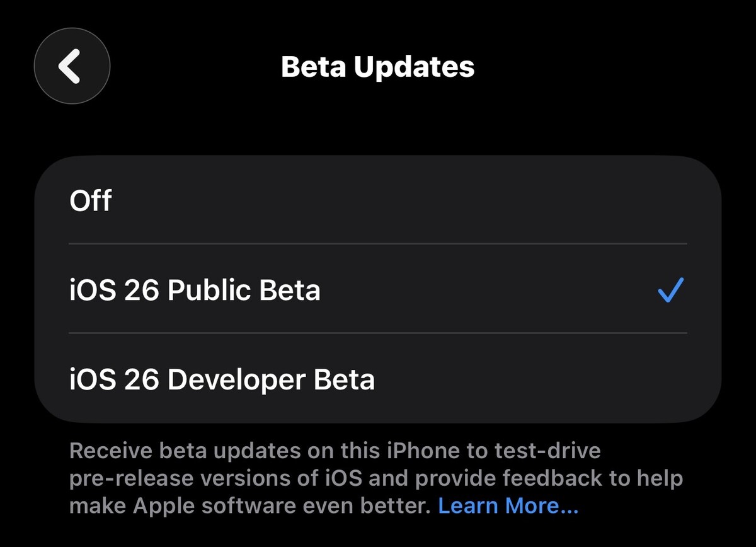Click empty right side of Off row
This screenshot has height=547, width=756.
567,201
